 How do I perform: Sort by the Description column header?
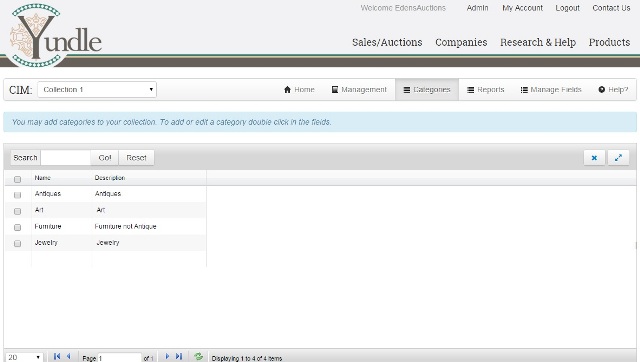pyautogui.click(x=110, y=178)
